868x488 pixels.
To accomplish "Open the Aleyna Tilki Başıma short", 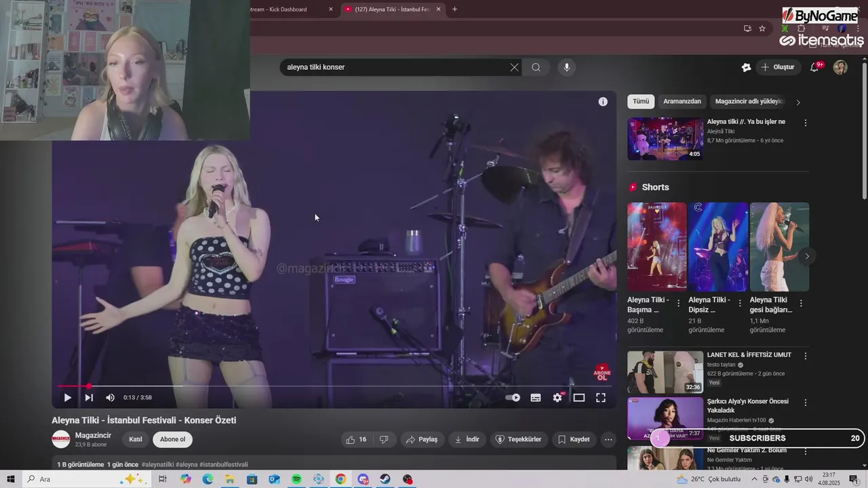I will point(657,247).
